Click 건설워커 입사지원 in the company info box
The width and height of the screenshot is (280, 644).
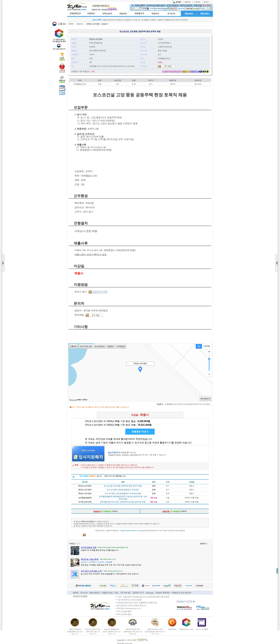pos(172,72)
